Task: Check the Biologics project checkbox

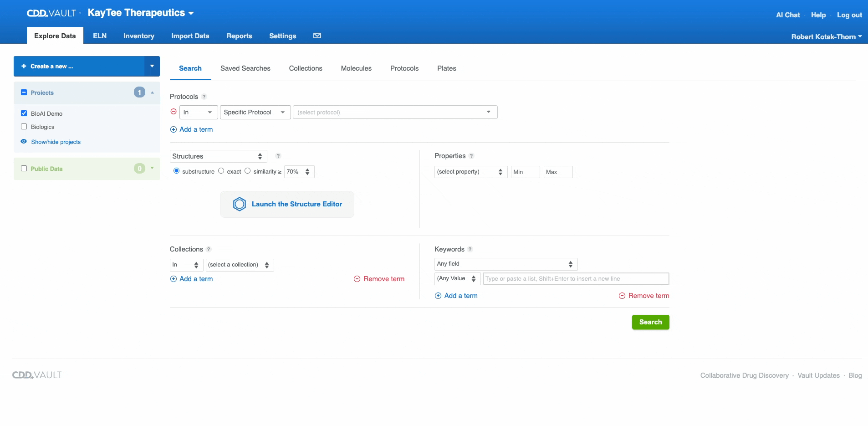Action: (x=24, y=127)
